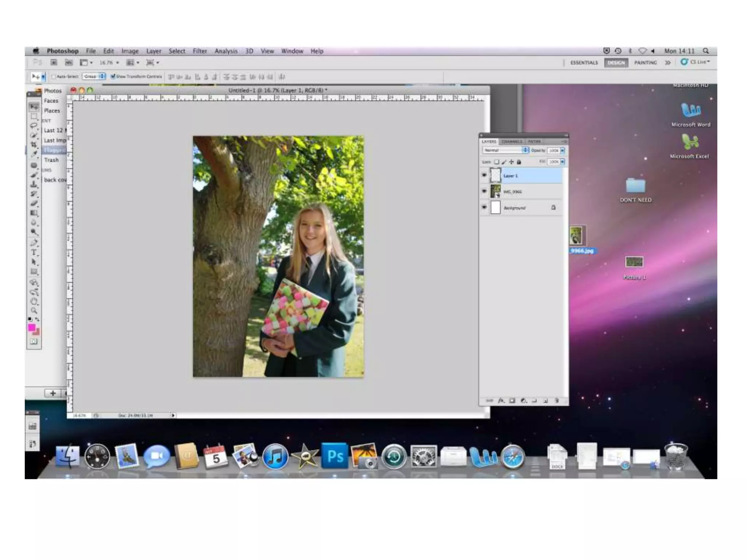Click the delete layer trash icon

pos(557,401)
